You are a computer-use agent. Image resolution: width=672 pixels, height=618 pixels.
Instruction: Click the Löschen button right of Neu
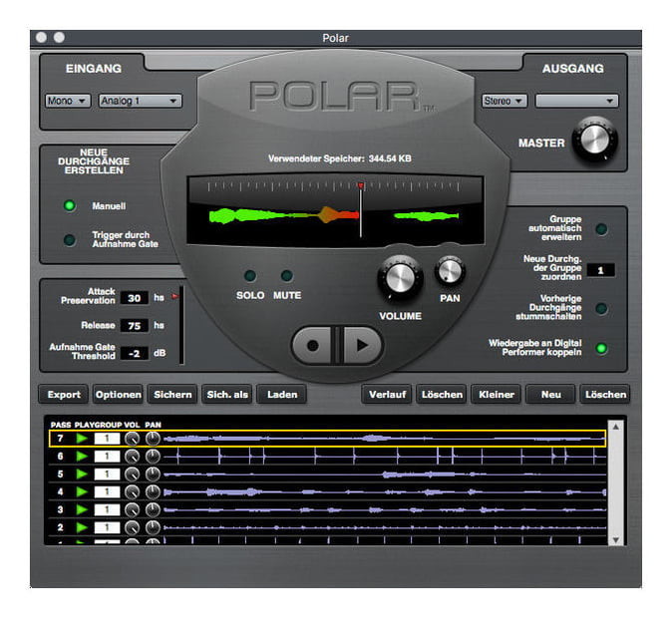[605, 395]
